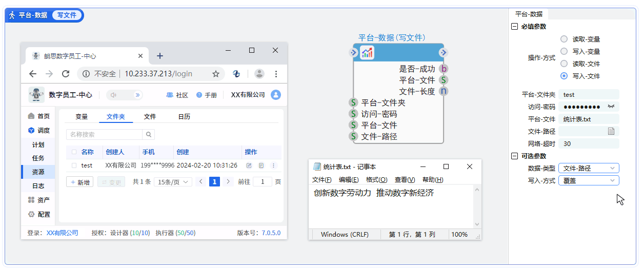Screen dimensions: 644x271
Task: Expand the 写入-方式 dropdown
Action: click(589, 180)
